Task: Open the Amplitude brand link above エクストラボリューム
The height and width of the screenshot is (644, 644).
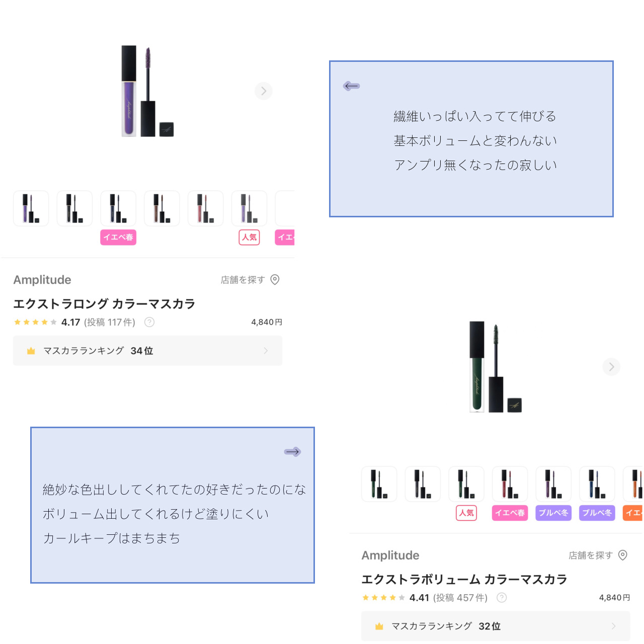Action: click(390, 555)
